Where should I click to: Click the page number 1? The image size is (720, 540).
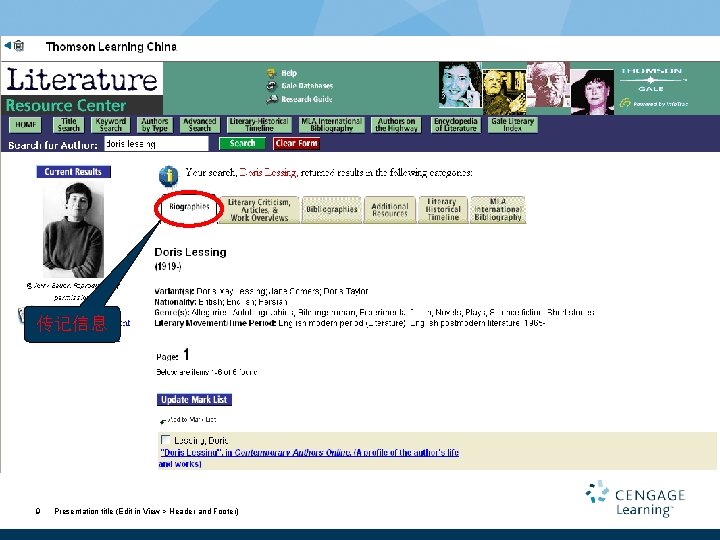click(186, 354)
